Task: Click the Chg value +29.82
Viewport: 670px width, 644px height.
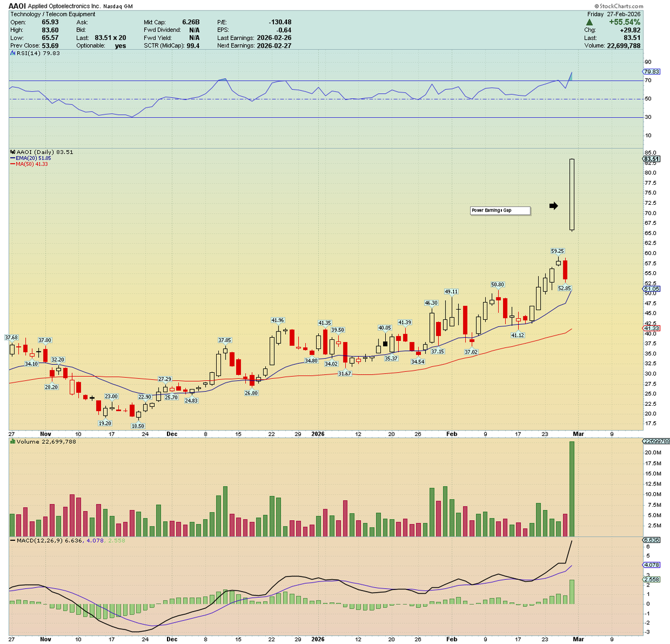Action: (630, 30)
